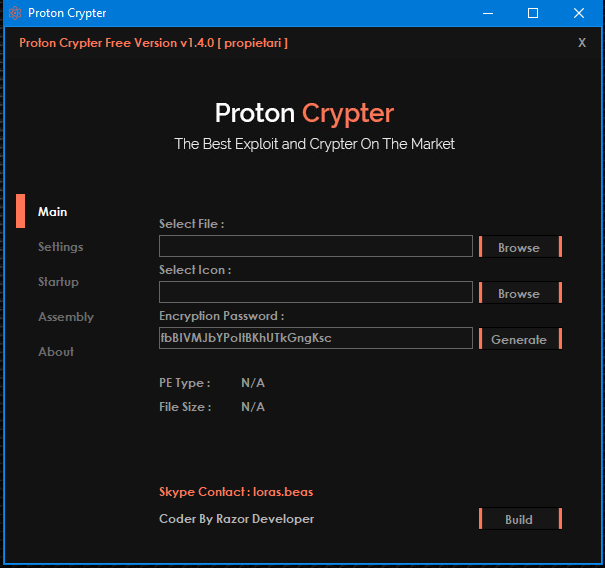
Task: Go to the Assembly section
Action: click(66, 317)
